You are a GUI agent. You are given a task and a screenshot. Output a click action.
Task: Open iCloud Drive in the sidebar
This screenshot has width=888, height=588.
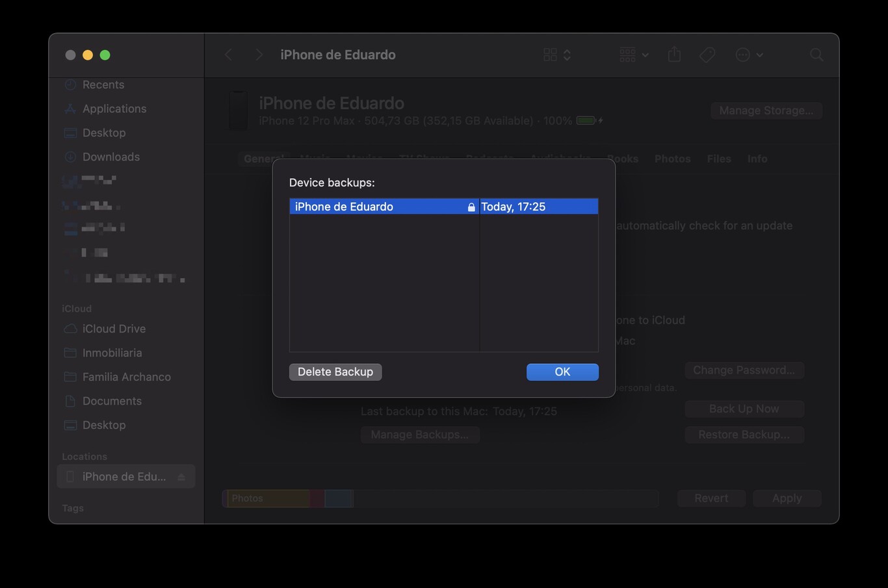[x=114, y=329]
